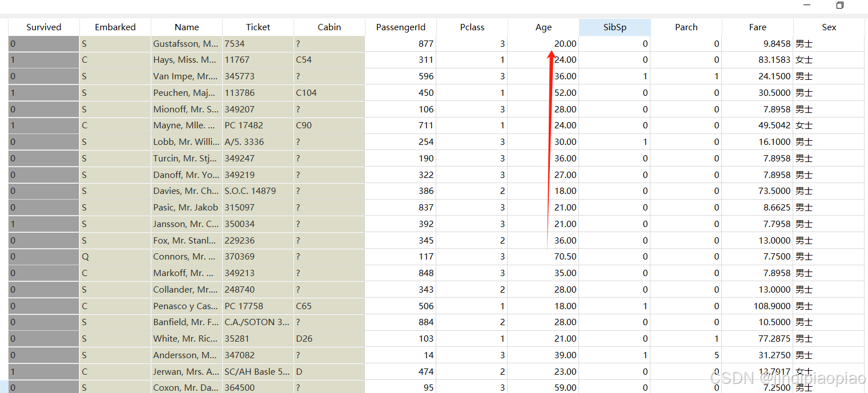This screenshot has width=868, height=393.
Task: Click the Ticket column header
Action: click(258, 27)
